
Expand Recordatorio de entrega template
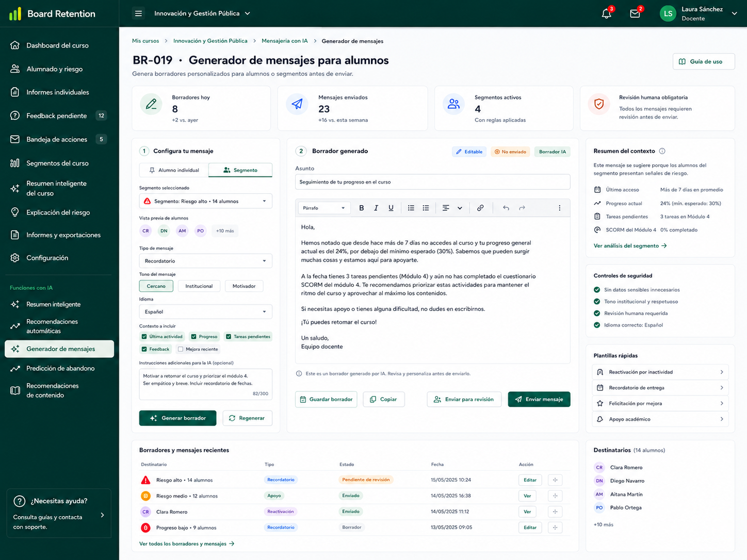660,388
